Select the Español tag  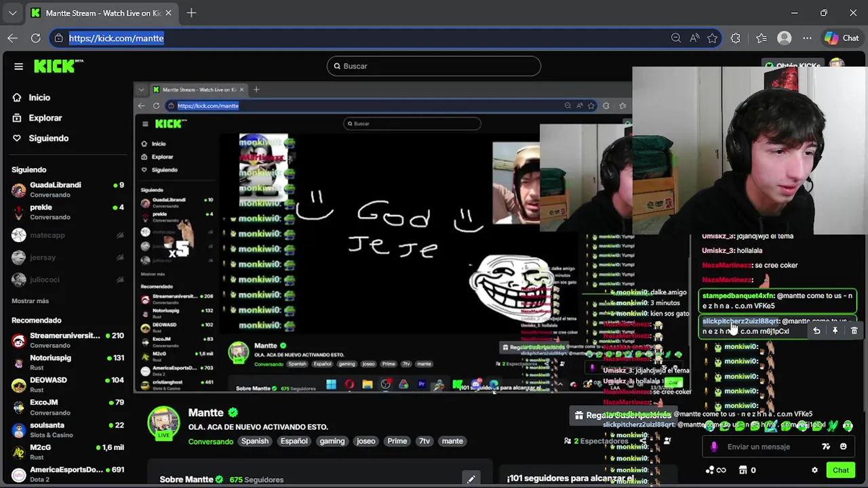click(294, 441)
